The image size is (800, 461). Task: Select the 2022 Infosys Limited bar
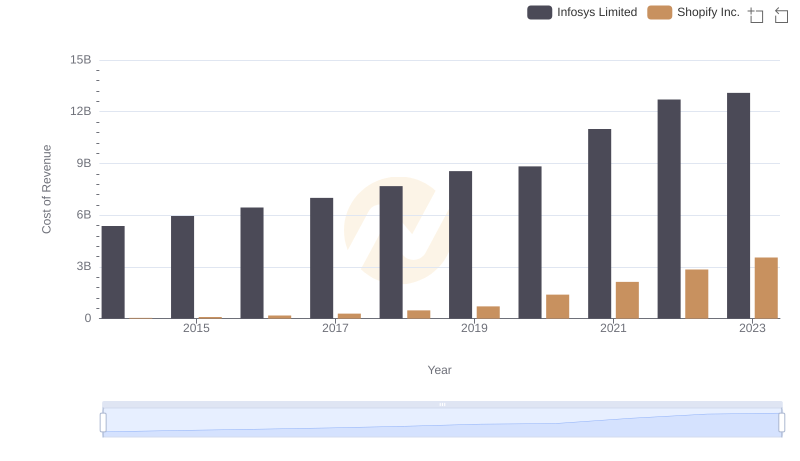[x=669, y=209]
